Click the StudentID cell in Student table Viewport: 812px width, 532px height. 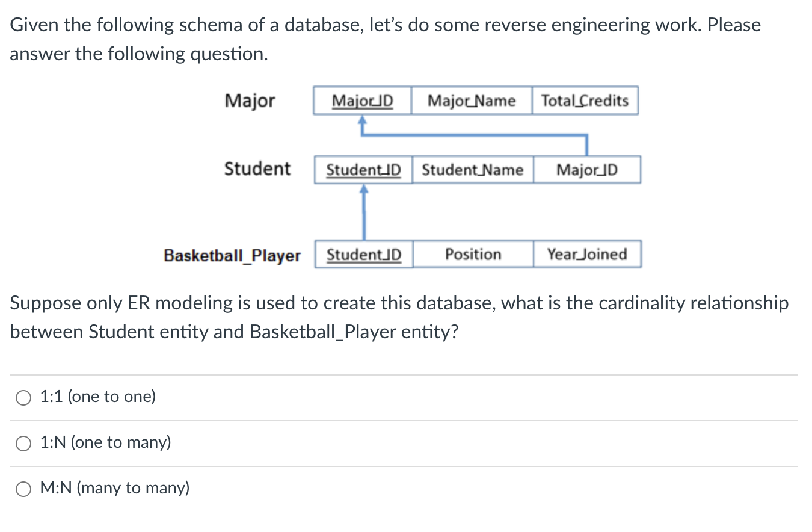(x=363, y=170)
